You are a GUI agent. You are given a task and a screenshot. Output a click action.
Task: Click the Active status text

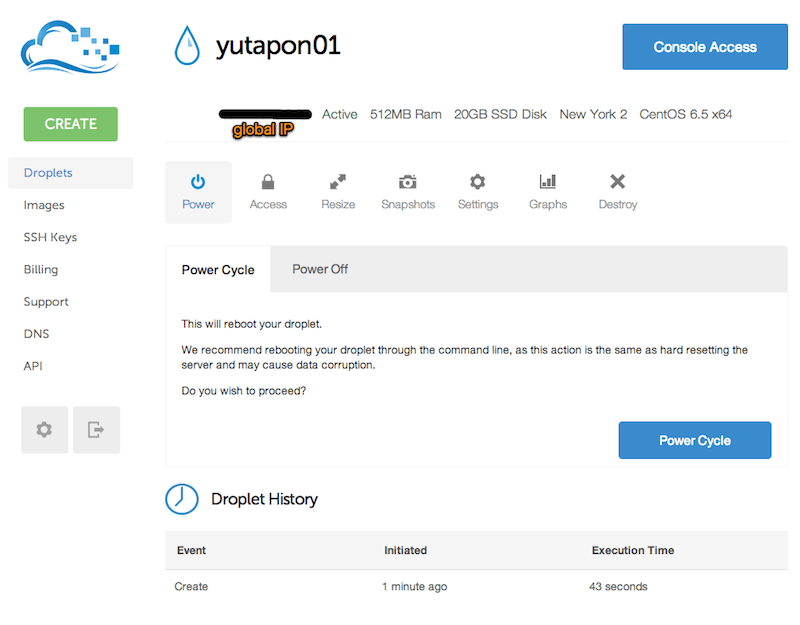pyautogui.click(x=339, y=114)
